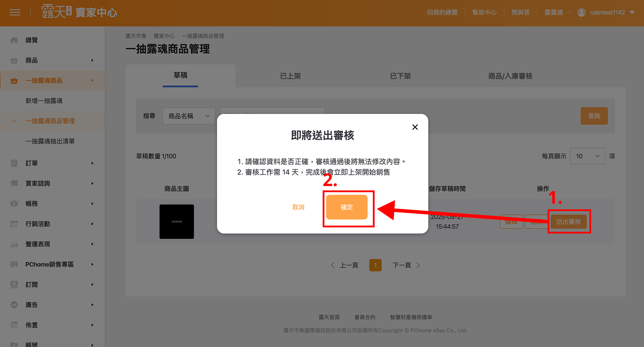Open the 商品名稱 search dropdown

tap(188, 116)
